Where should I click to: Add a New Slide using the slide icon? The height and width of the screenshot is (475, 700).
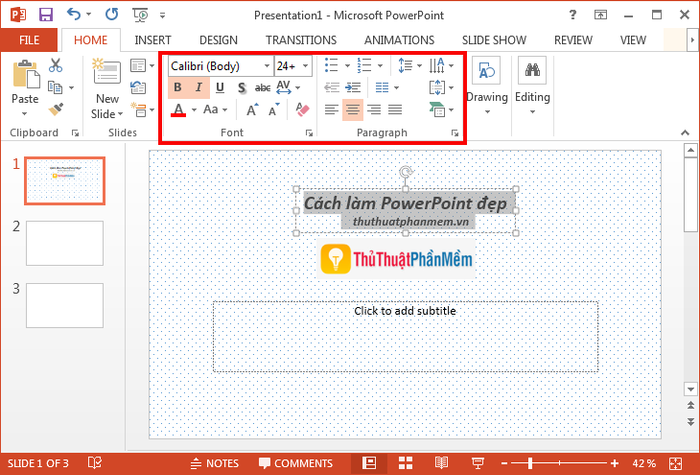(107, 71)
